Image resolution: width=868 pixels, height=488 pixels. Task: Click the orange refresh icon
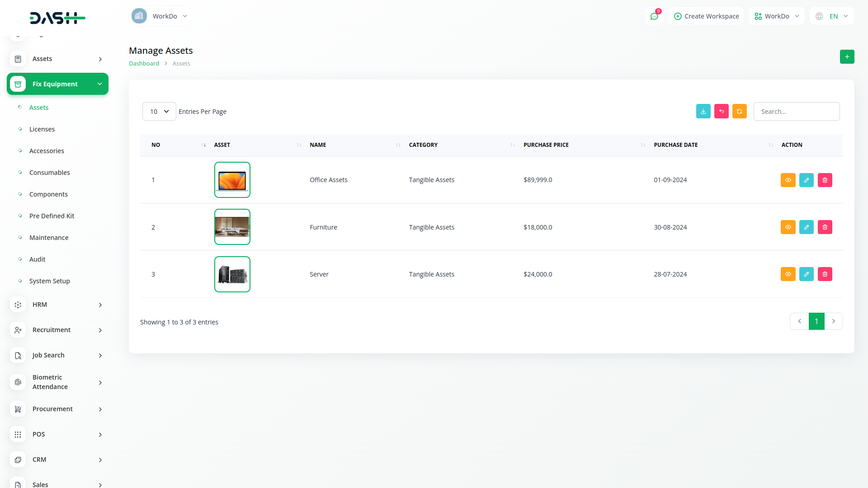pyautogui.click(x=739, y=111)
